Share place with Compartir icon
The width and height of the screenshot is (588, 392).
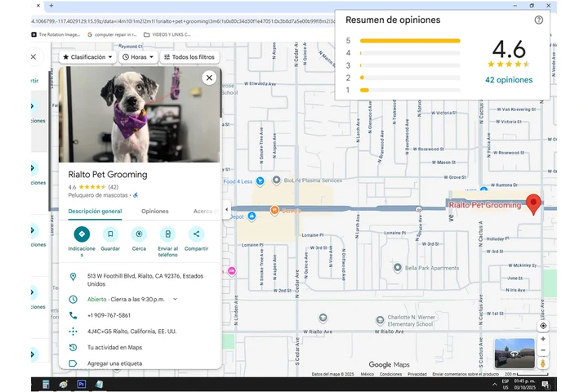point(196,234)
